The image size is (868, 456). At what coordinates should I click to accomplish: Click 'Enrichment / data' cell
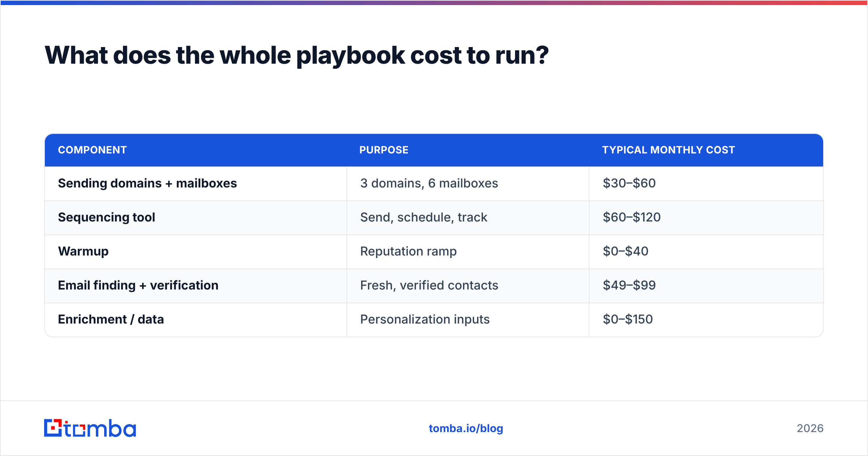[x=196, y=320]
